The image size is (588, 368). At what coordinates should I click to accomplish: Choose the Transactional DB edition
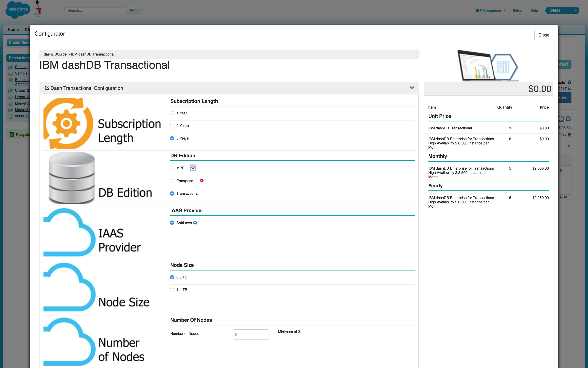pos(172,194)
